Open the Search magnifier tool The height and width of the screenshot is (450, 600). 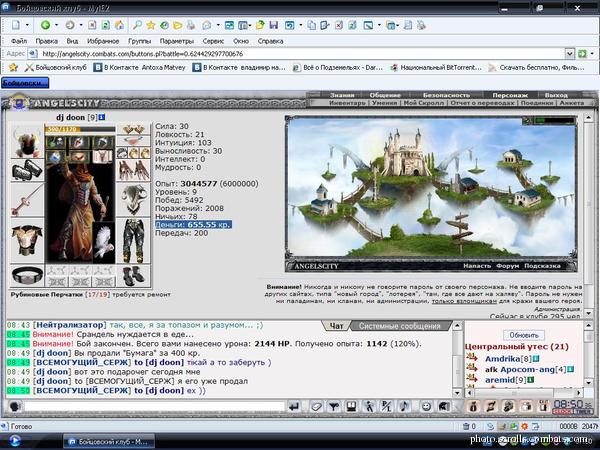[x=137, y=25]
